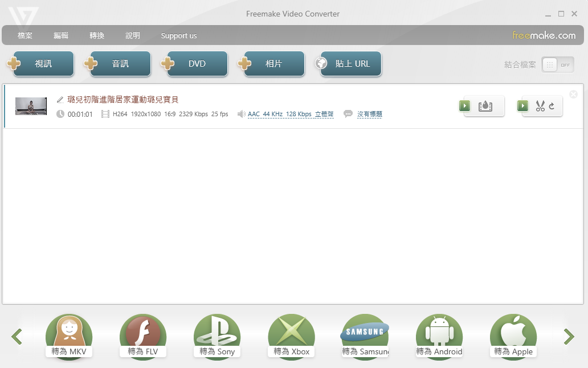Click the film strip video info icon
Image resolution: width=588 pixels, height=368 pixels.
coord(105,114)
